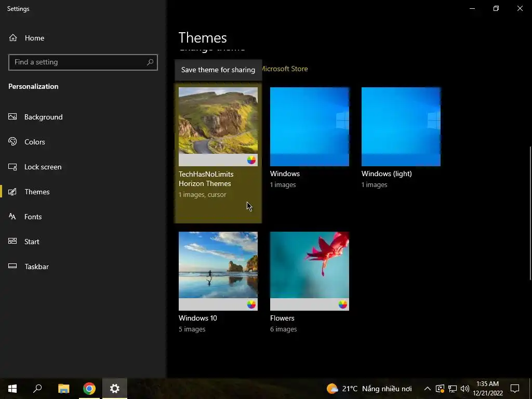Click the Windows (light) theme name
This screenshot has width=532, height=399.
387,174
